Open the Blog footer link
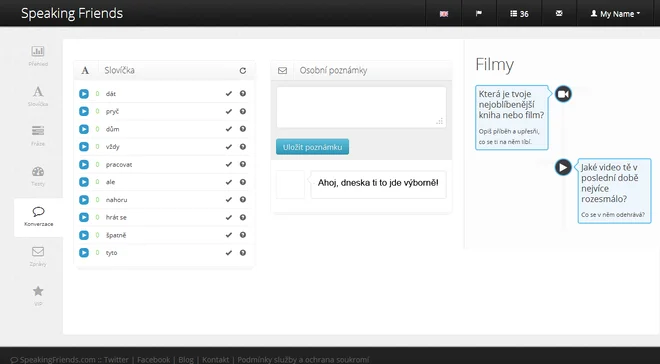The height and width of the screenshot is (364, 660). [186, 360]
